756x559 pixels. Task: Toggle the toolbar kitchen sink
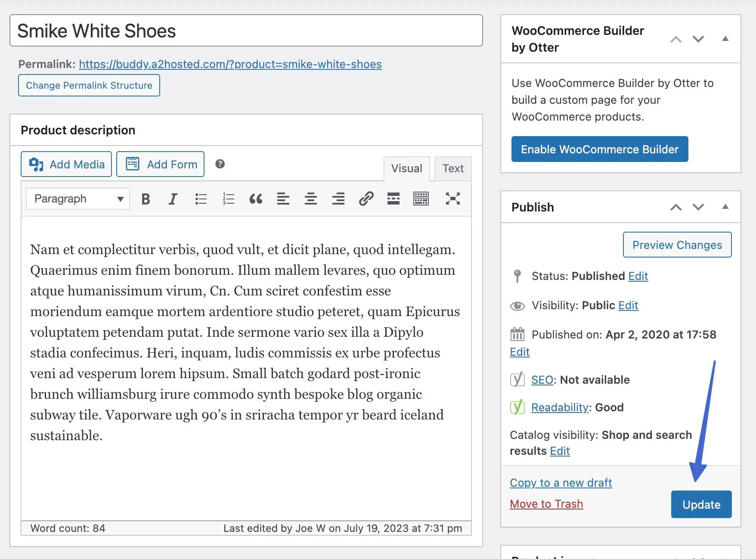point(421,199)
